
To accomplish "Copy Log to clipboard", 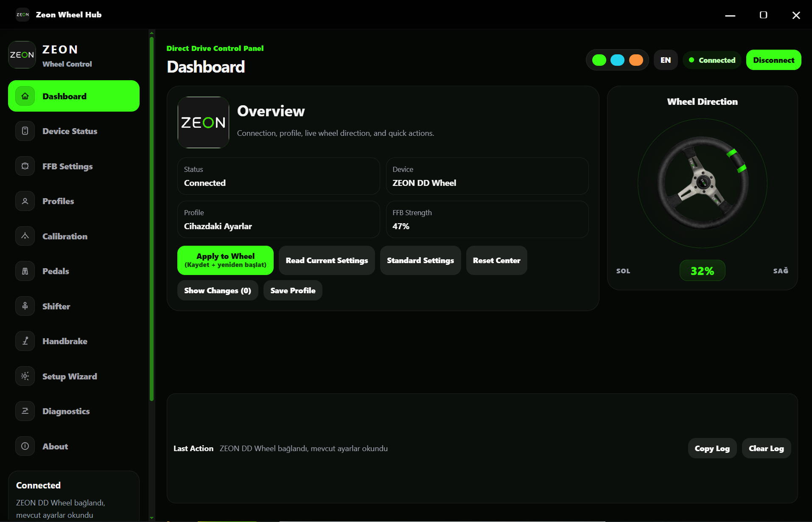I will point(712,448).
